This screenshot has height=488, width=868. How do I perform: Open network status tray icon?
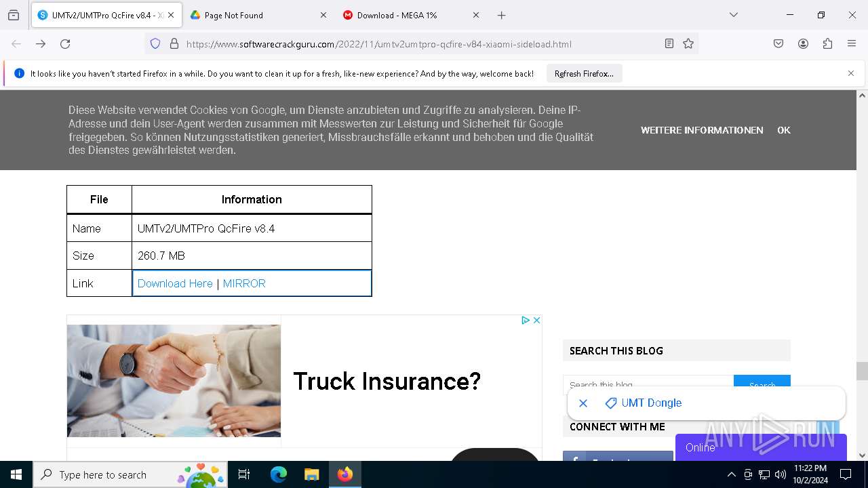[764, 474]
